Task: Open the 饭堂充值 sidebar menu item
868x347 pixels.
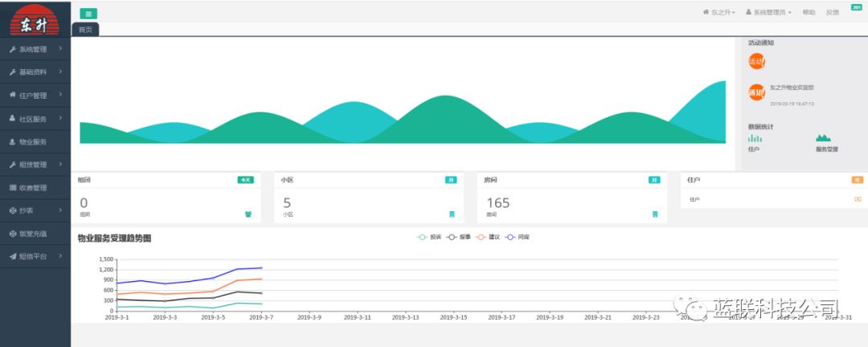Action: click(35, 234)
